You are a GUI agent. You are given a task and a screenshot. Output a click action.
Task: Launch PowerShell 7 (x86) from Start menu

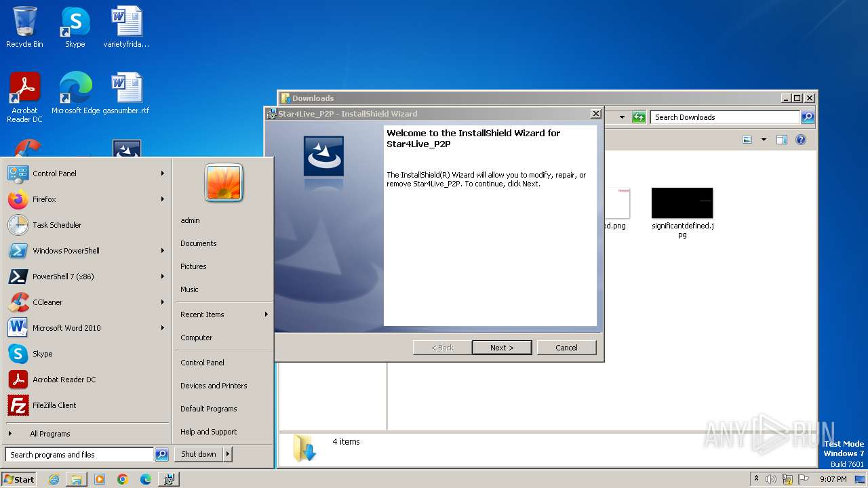point(85,277)
